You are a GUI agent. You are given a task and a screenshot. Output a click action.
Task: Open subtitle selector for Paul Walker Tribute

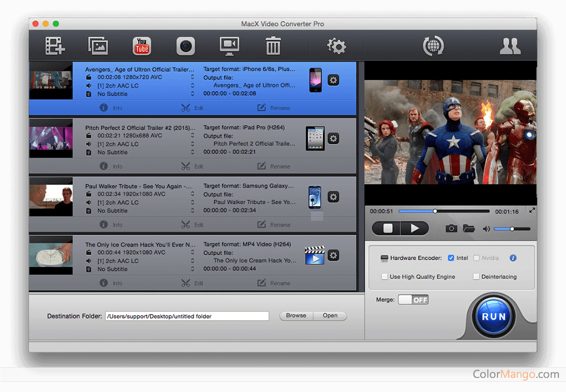[x=192, y=210]
